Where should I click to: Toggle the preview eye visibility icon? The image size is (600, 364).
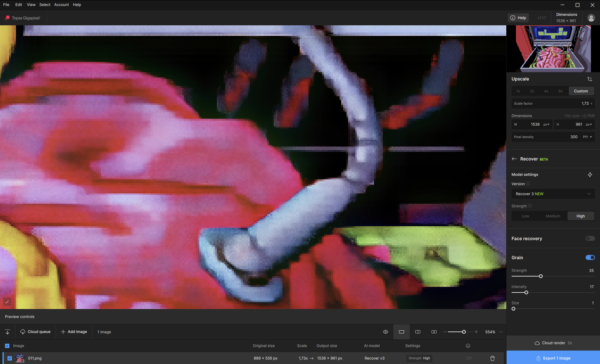(386, 332)
